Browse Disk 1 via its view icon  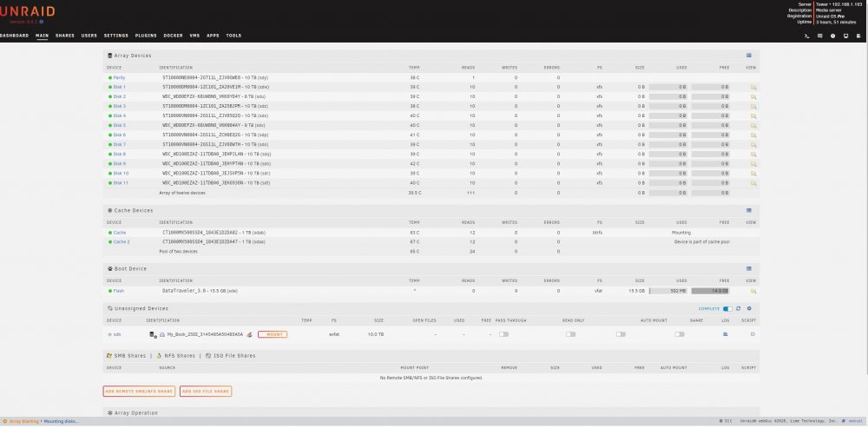tap(753, 87)
